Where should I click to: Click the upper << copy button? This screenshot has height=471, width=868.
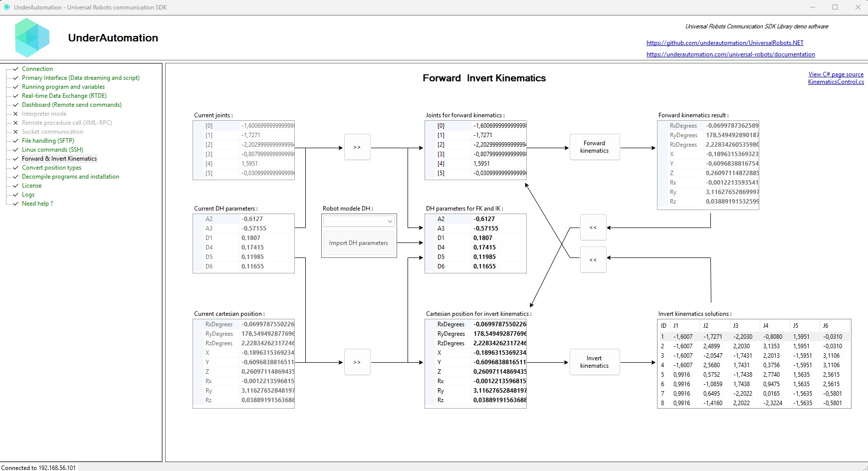click(x=593, y=228)
